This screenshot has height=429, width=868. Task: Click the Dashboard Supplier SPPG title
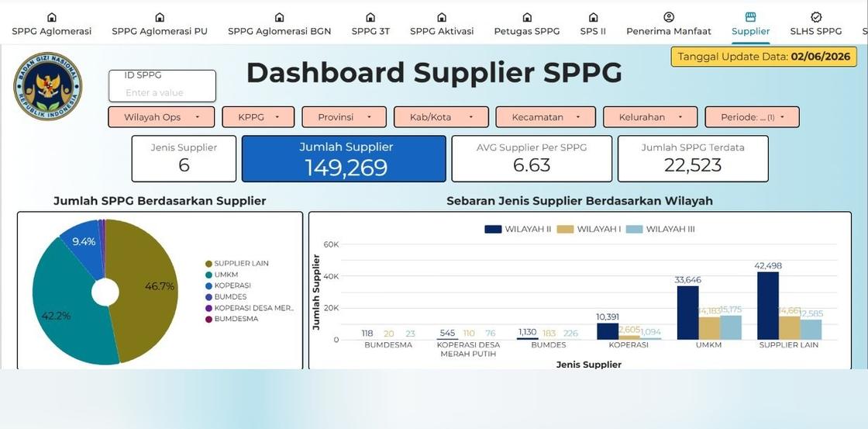point(434,73)
